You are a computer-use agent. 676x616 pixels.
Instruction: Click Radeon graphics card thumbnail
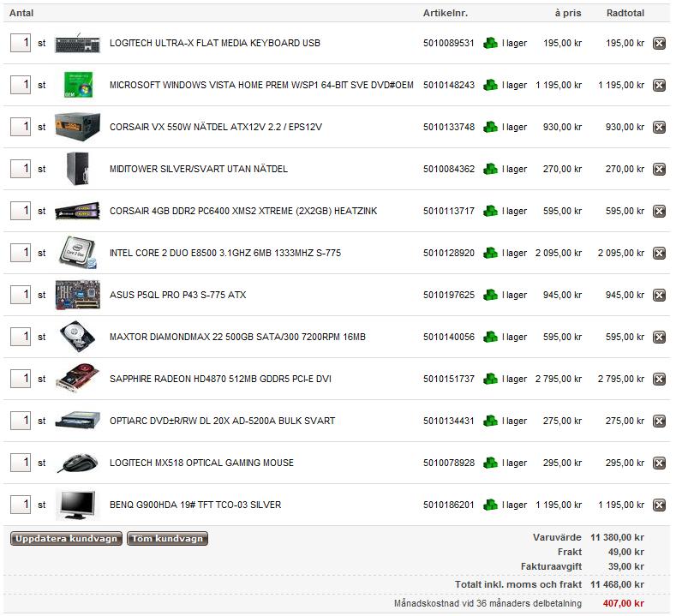click(x=78, y=378)
